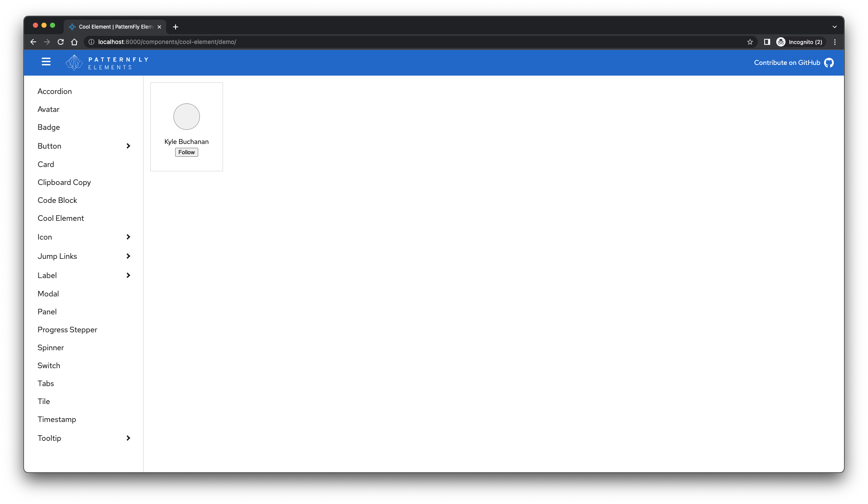Click the GitHub icon next to Contribute
Screen dimensions: 868x504
(x=829, y=62)
